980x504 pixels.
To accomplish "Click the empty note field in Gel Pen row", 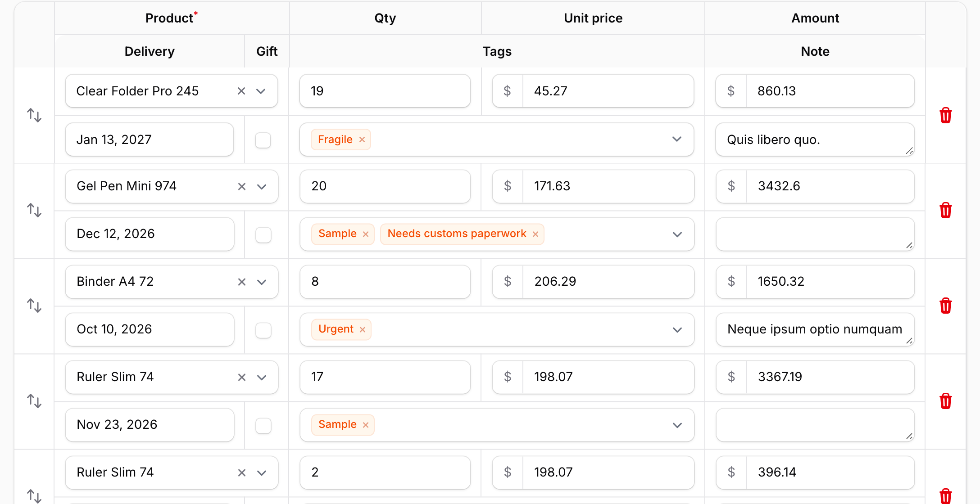I will point(815,234).
